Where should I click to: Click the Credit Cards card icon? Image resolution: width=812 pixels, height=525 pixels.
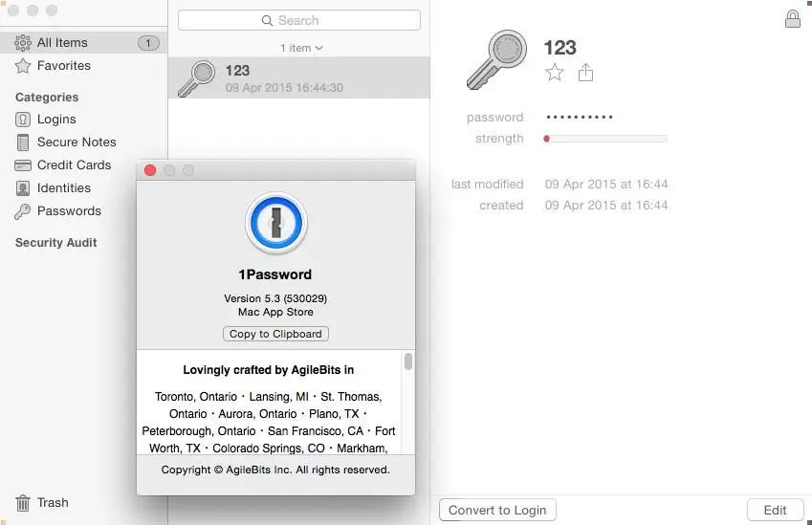(23, 165)
